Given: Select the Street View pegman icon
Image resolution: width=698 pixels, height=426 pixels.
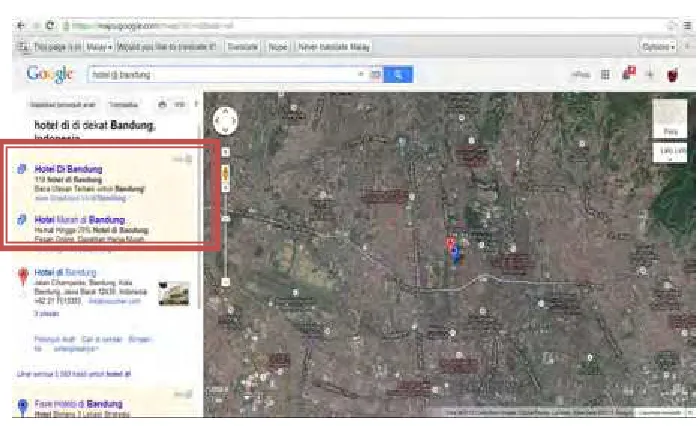Looking at the screenshot, I should 225,174.
